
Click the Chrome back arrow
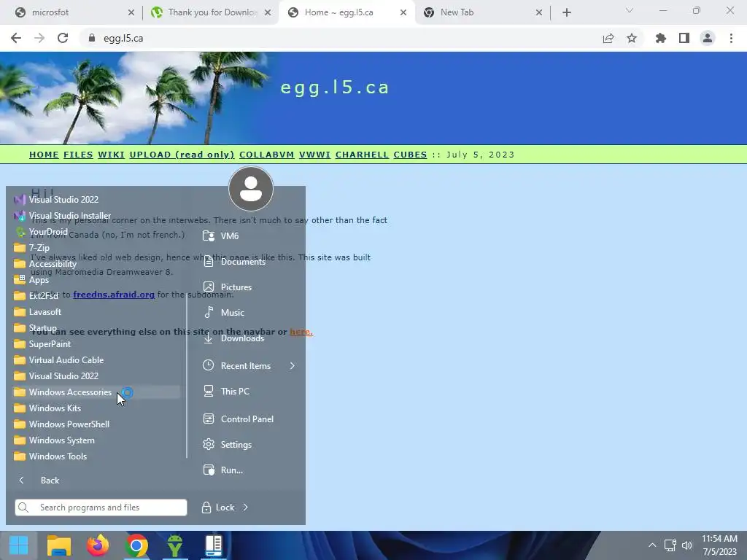click(x=16, y=38)
